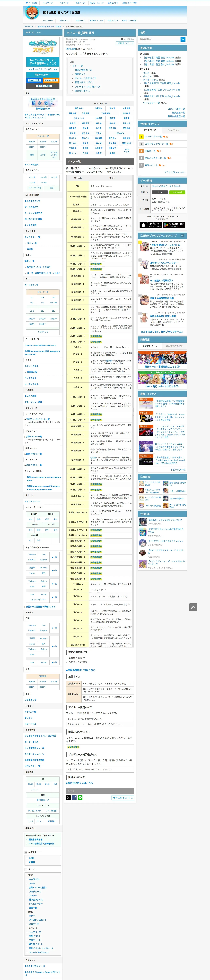Select the アクセス上位 ranking tab

click(150, 130)
